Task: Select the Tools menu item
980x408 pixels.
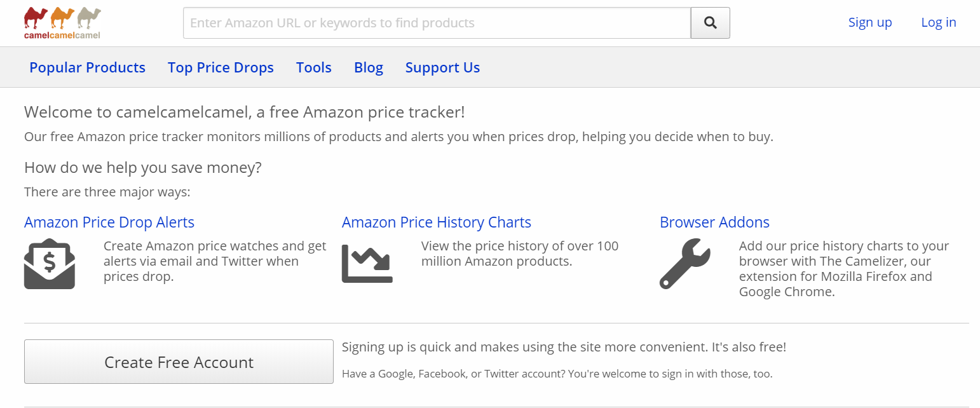Action: [x=314, y=67]
